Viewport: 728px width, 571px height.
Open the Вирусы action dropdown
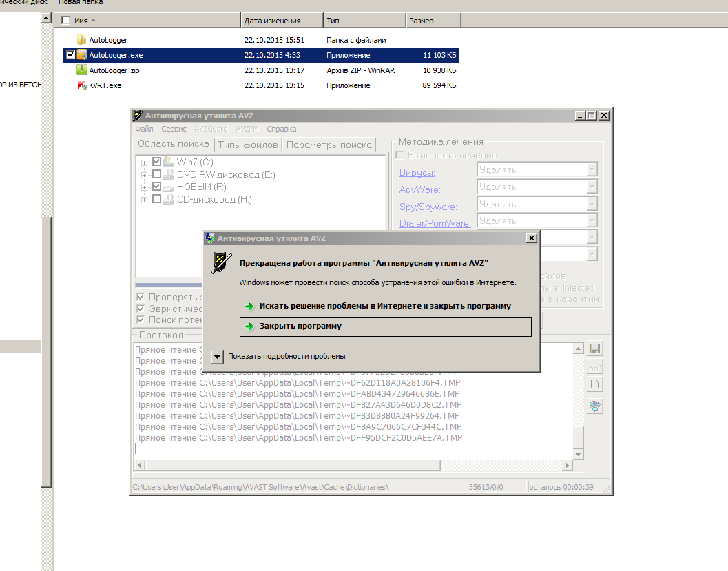tap(592, 170)
